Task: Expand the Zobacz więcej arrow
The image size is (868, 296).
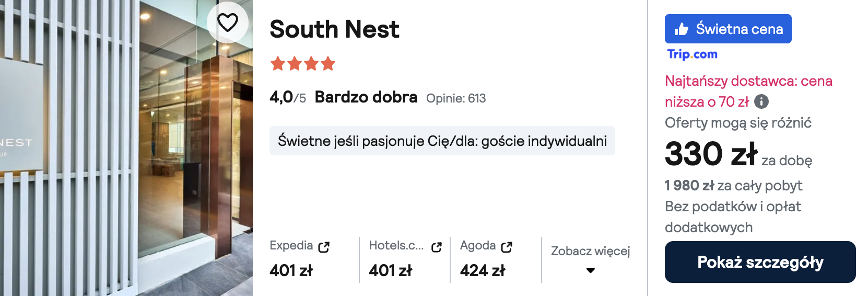Action: coord(591,270)
